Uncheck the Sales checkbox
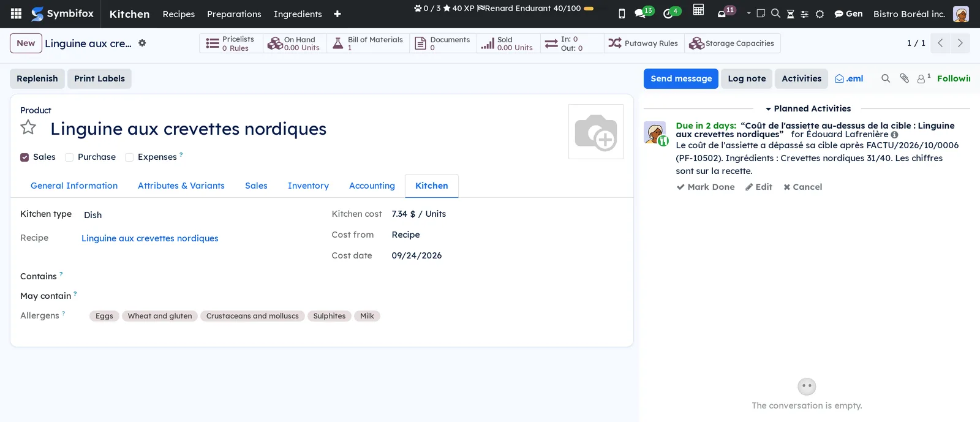 24,157
